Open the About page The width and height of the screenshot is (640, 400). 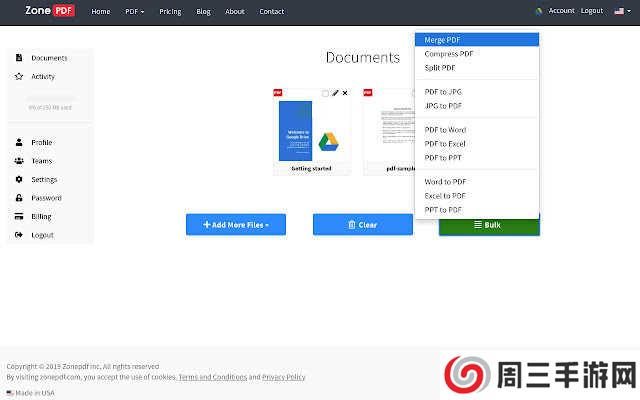pyautogui.click(x=235, y=12)
